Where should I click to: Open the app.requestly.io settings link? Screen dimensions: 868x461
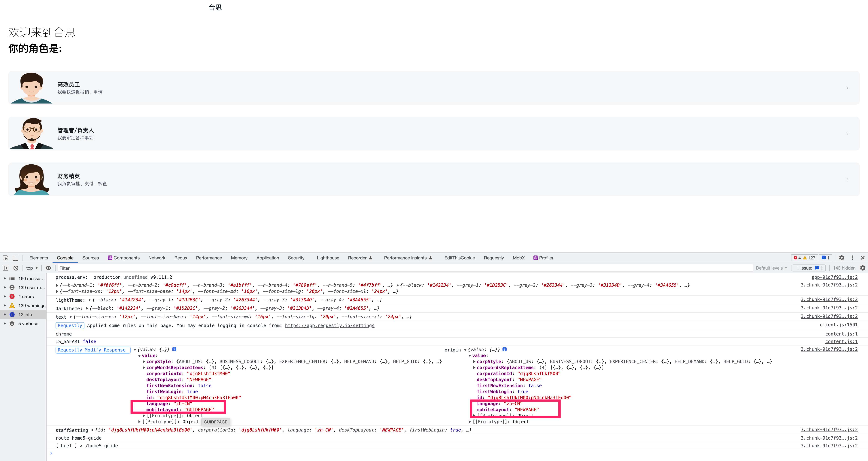tap(329, 325)
